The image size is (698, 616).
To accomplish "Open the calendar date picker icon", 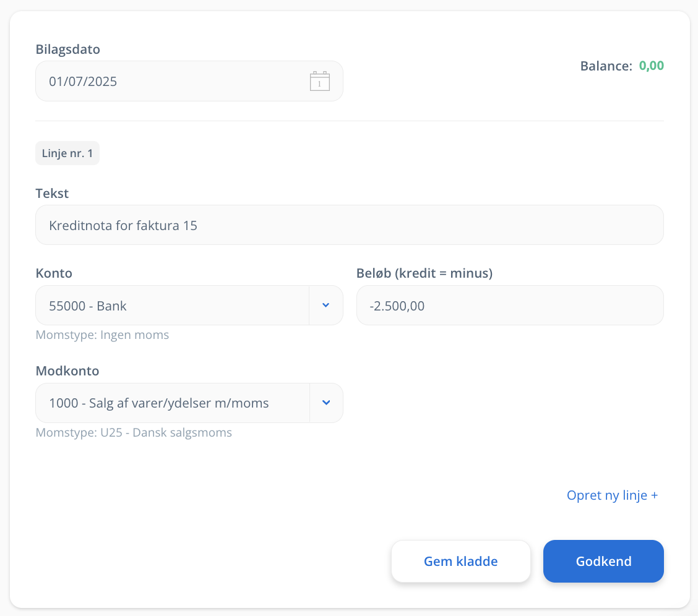I will point(320,81).
